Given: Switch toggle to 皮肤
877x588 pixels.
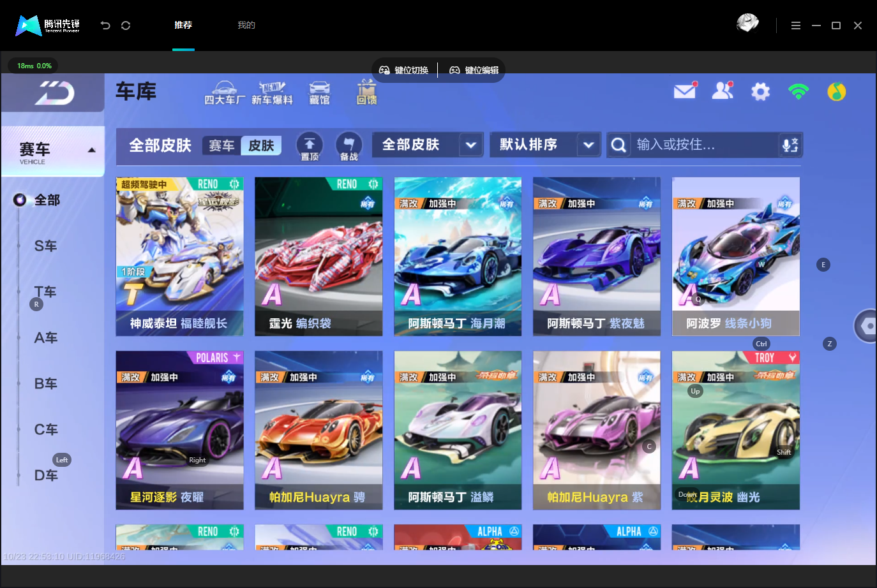Looking at the screenshot, I should (261, 145).
